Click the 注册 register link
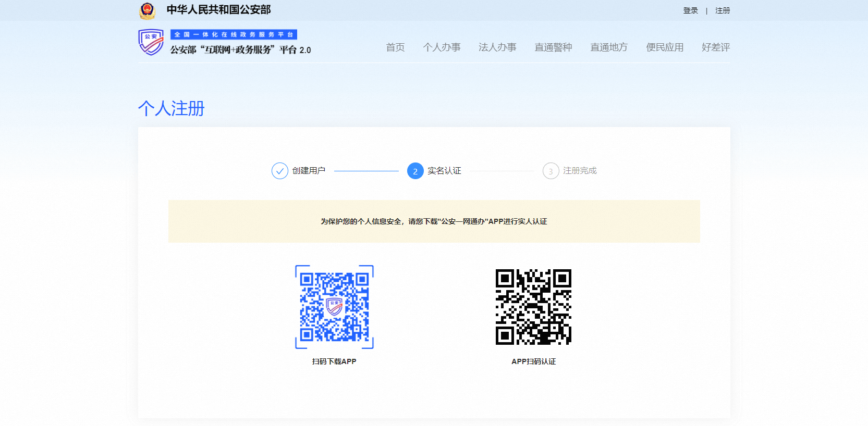Screen dimensions: 868x426 [723, 10]
